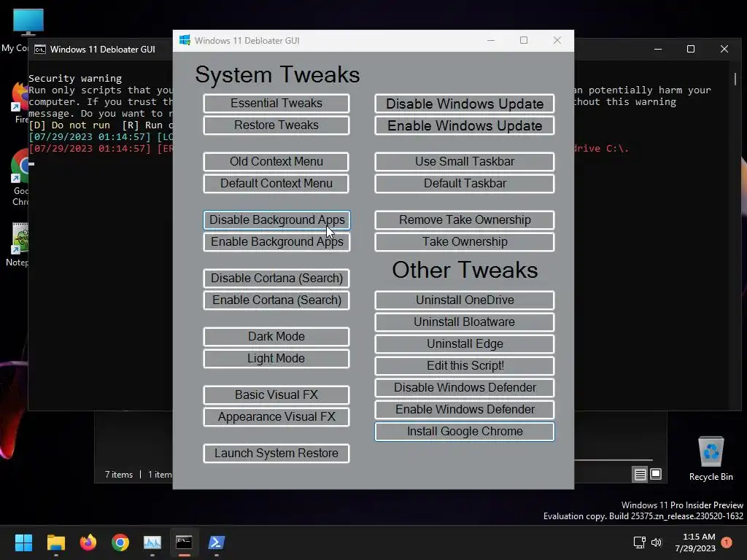Screen dimensions: 747x560
Task: Switch to Dark Mode
Action: (276, 337)
